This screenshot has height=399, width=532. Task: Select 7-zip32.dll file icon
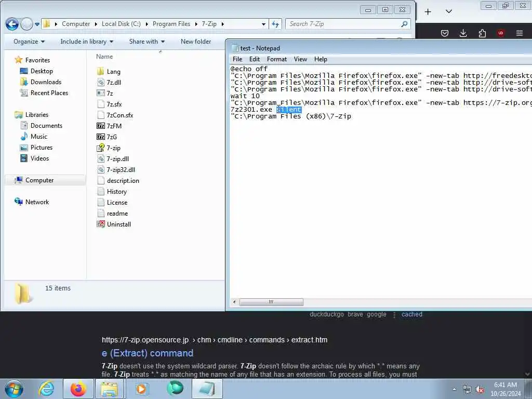pos(100,170)
